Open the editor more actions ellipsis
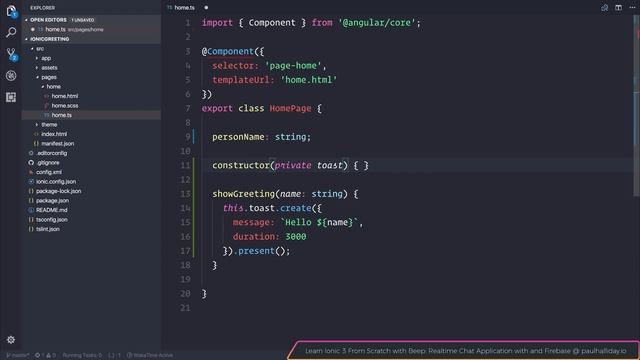 (632, 8)
